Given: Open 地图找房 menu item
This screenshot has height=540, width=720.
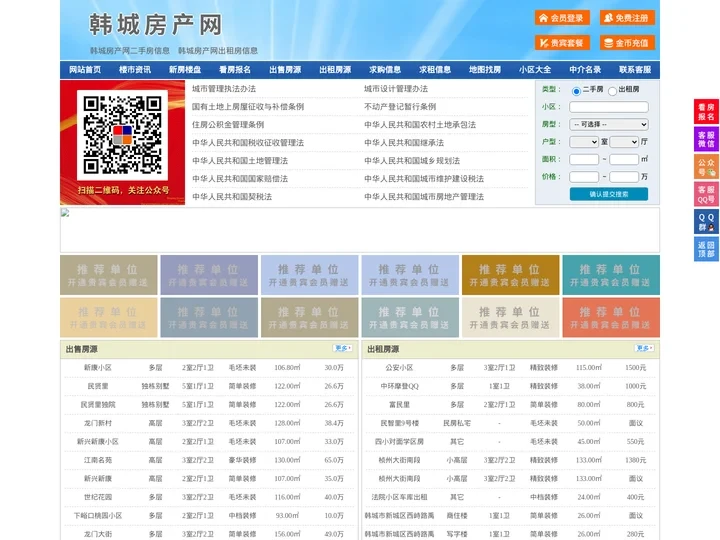Looking at the screenshot, I should [x=485, y=70].
